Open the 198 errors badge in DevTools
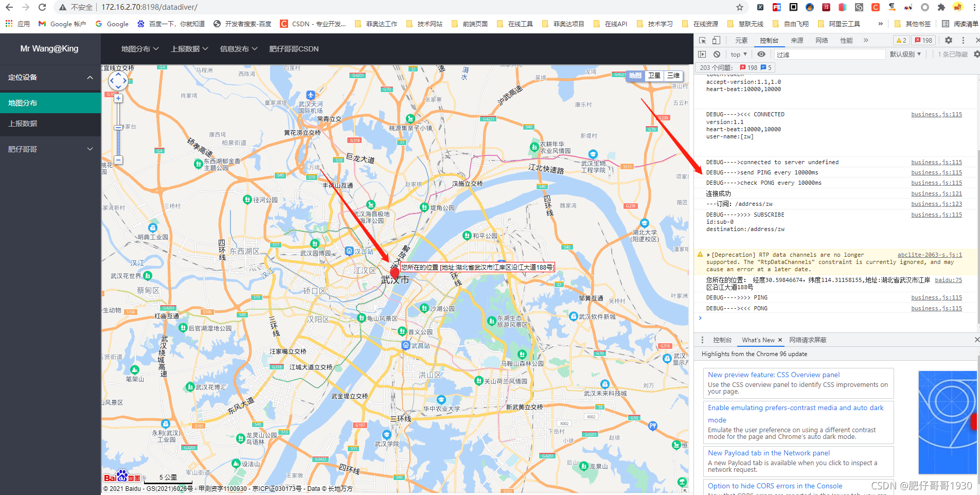This screenshot has height=495, width=980. click(x=923, y=40)
